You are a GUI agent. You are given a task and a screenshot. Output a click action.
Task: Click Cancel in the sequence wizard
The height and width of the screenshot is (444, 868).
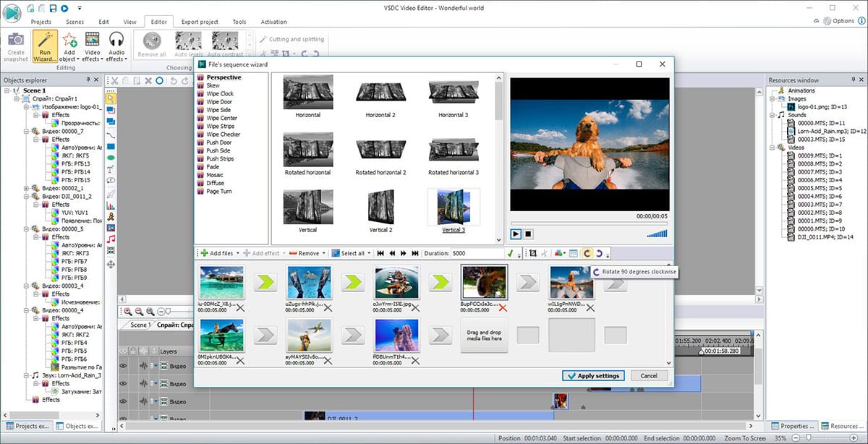tap(648, 376)
